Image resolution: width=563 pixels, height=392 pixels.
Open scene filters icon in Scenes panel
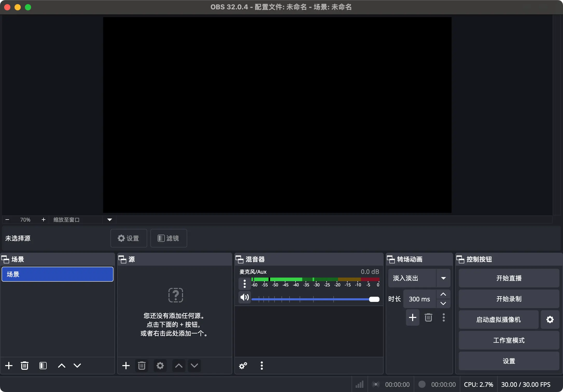click(43, 365)
